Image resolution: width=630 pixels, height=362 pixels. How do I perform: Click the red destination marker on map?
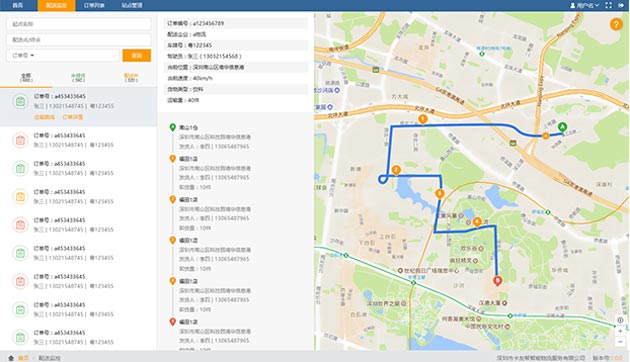point(497,281)
